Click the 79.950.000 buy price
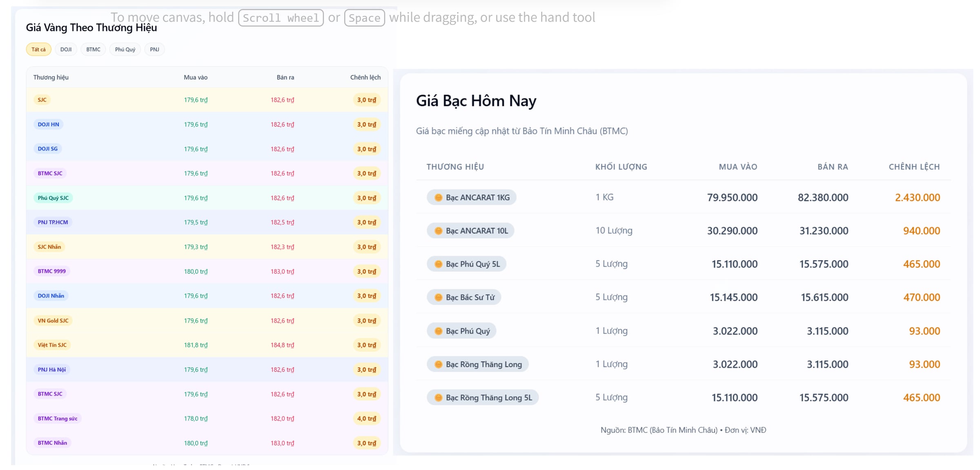The image size is (980, 470). click(732, 198)
